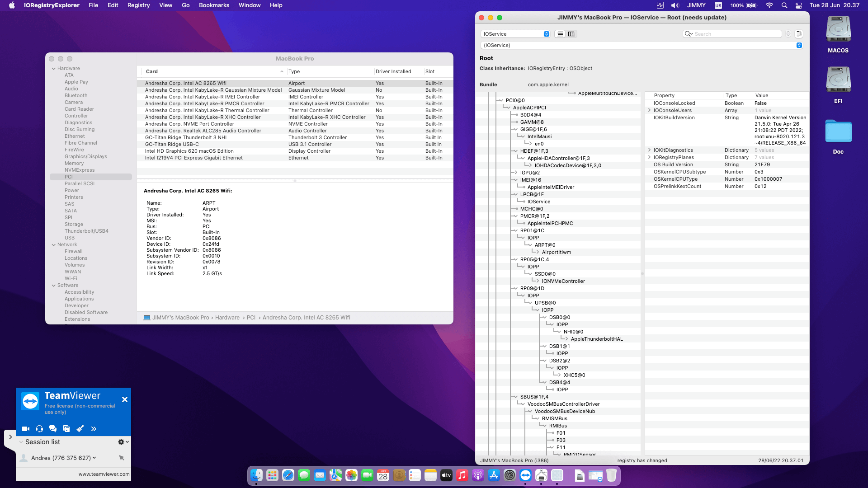Expand the IORegistryPlanes dictionary
This screenshot has width=868, height=488.
650,157
